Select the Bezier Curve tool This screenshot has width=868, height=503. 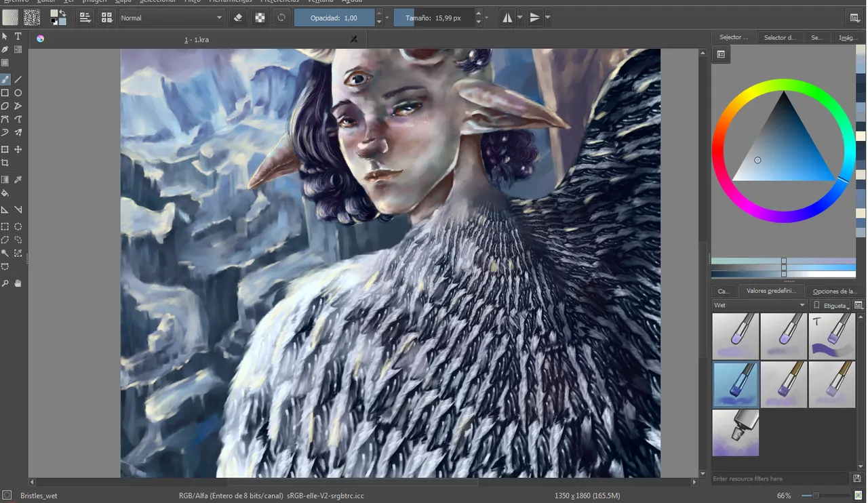[5, 119]
